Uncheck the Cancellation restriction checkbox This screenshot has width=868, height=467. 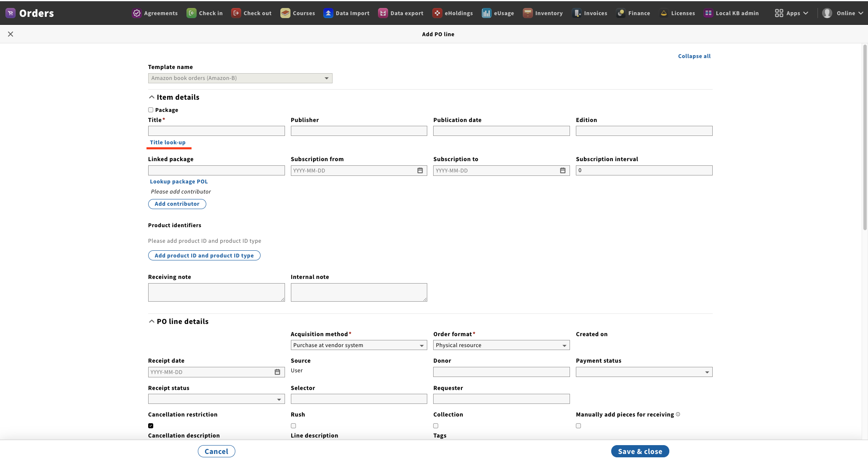pyautogui.click(x=151, y=426)
